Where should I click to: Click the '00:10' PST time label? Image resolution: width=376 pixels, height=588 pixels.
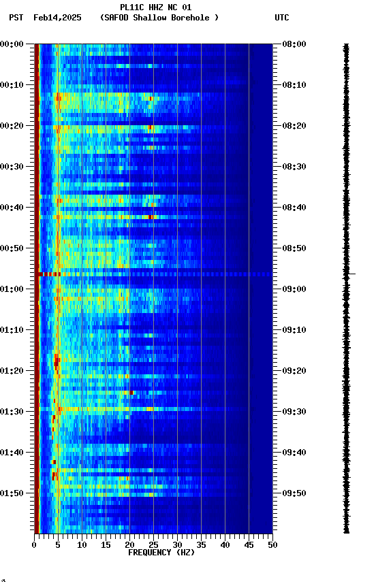(x=12, y=85)
